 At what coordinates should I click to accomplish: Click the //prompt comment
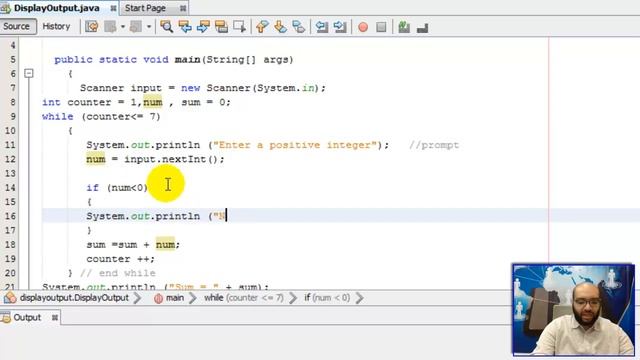click(434, 145)
